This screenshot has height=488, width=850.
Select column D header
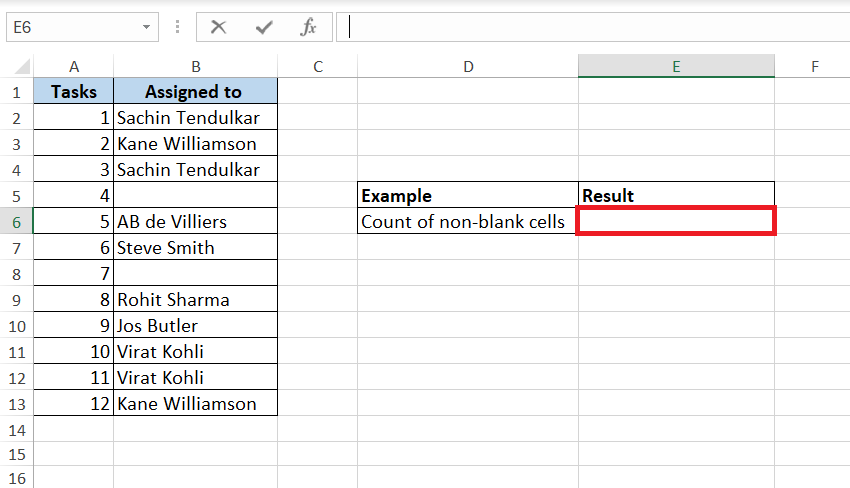(x=468, y=66)
